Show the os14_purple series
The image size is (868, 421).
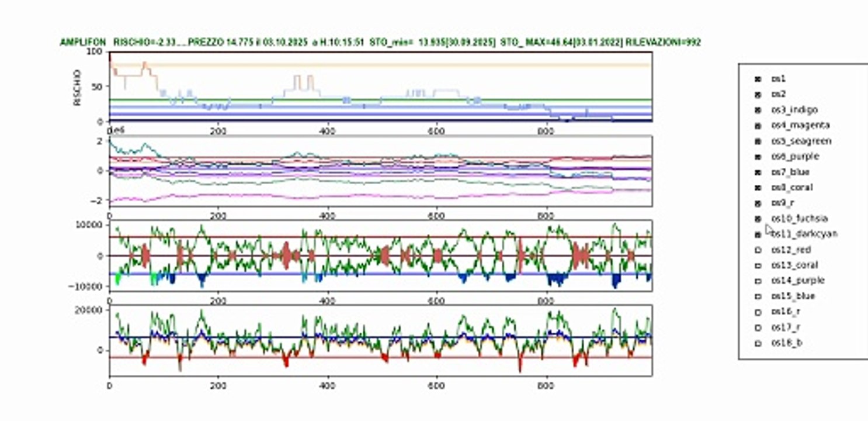click(758, 281)
